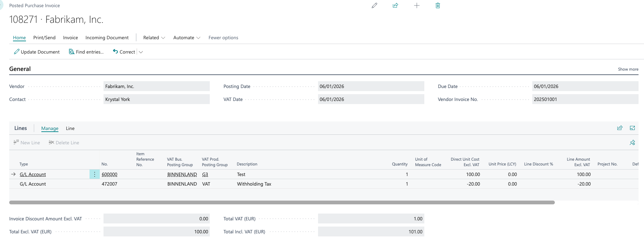Select the Test description cell
Viewport: 644px width, 247px height.
[241, 174]
